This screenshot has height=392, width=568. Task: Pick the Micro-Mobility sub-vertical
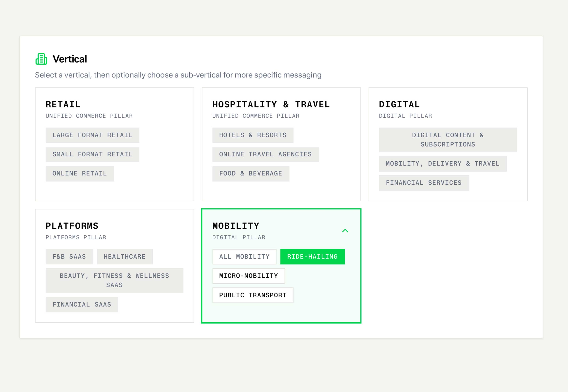(248, 276)
